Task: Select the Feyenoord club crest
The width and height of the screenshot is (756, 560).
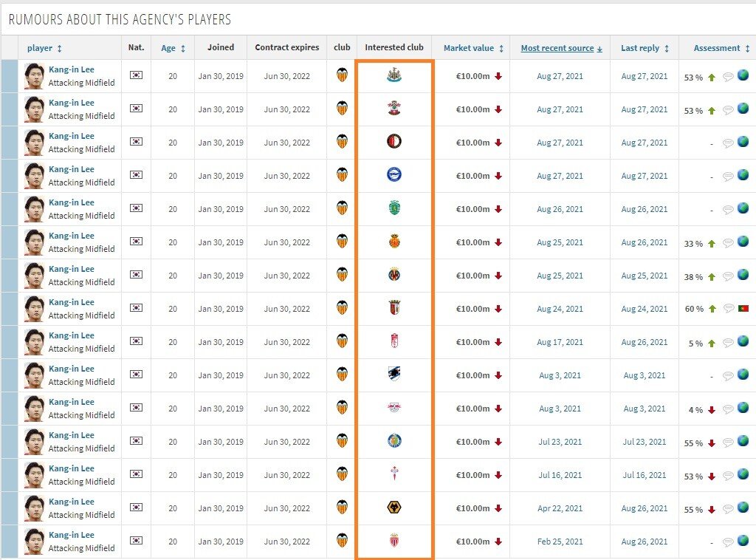Action: [x=394, y=142]
